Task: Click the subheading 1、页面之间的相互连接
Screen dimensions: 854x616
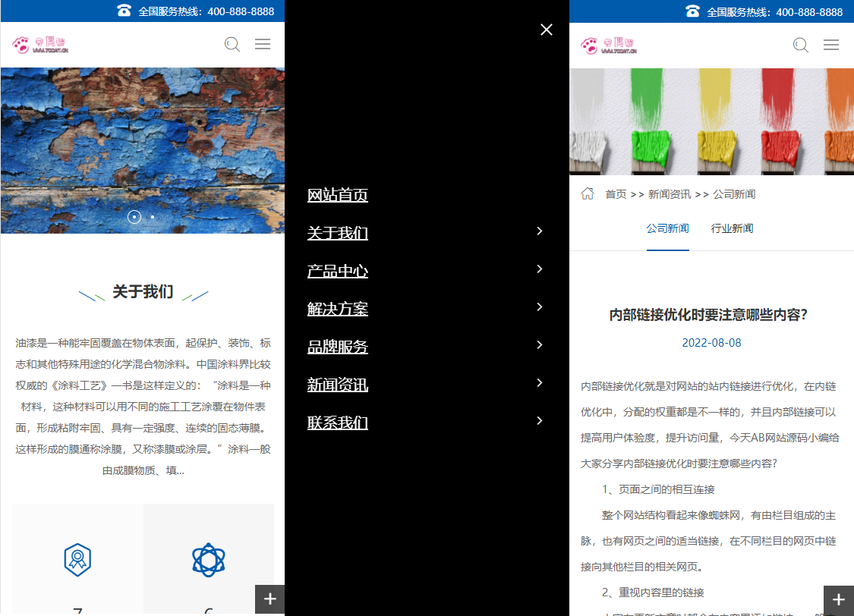Action: pos(658,489)
